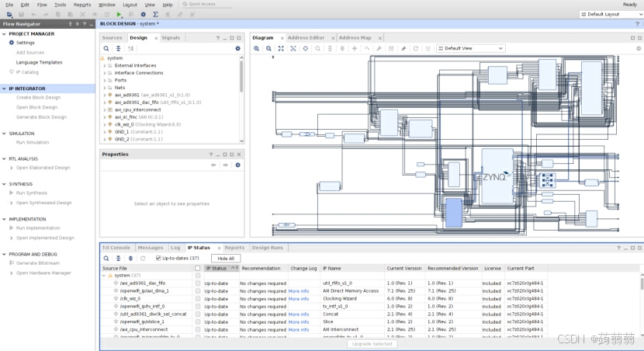The height and width of the screenshot is (351, 644).
Task: Click Generate Bitstream in Flow Navigator
Action: point(38,263)
